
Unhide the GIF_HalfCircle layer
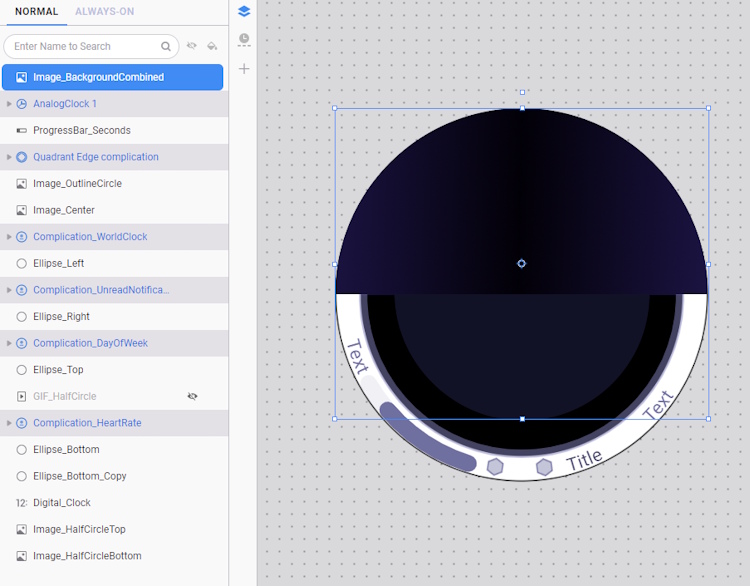pos(192,397)
